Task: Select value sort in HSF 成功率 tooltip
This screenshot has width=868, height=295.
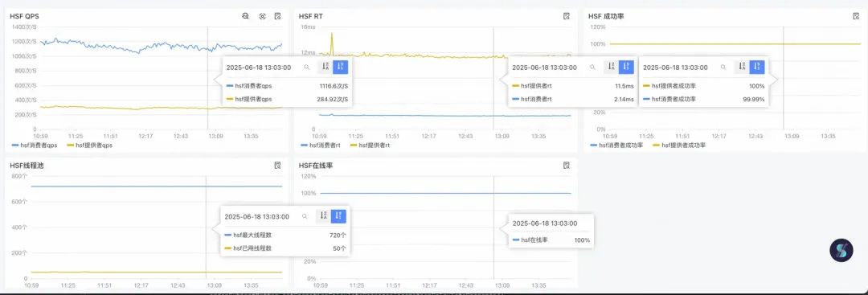Action: pyautogui.click(x=757, y=67)
